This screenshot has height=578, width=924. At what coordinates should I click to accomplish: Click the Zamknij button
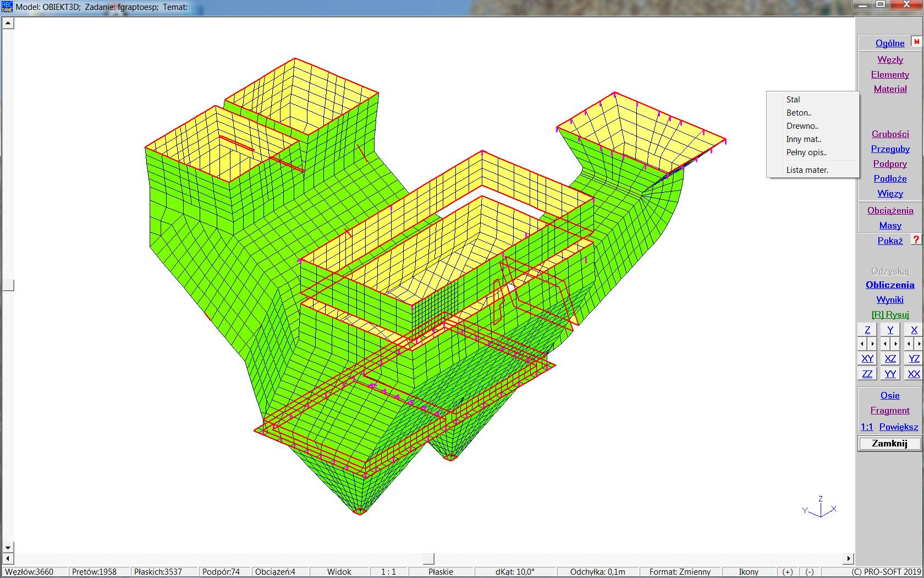point(889,444)
